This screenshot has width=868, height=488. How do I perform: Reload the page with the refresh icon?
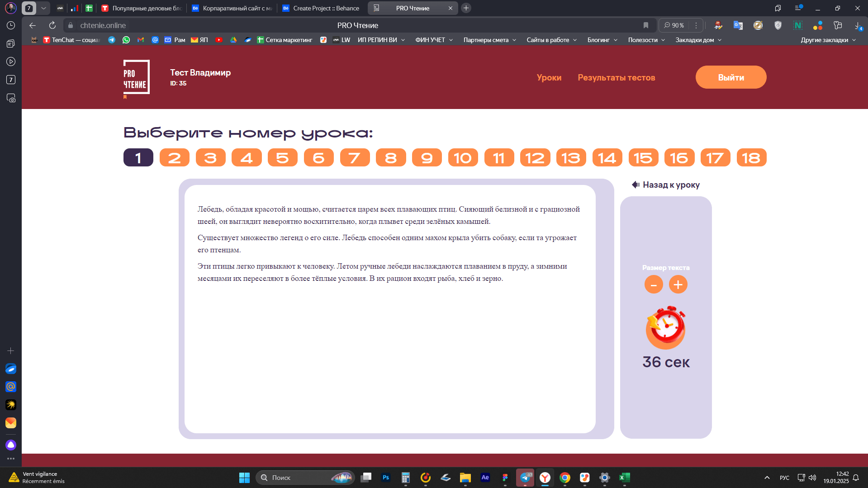52,25
